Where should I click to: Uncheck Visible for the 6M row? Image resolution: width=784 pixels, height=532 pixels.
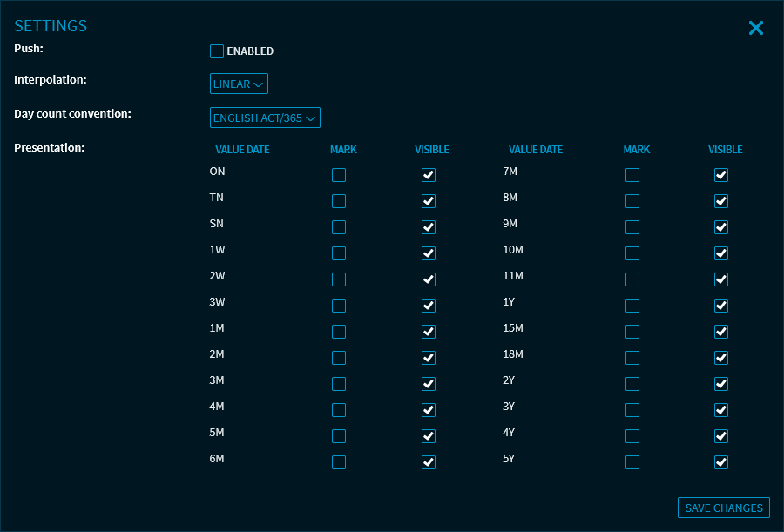coord(428,462)
